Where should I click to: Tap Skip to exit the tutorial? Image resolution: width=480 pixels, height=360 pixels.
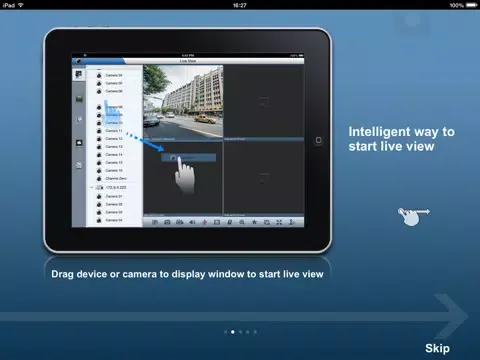point(437,348)
